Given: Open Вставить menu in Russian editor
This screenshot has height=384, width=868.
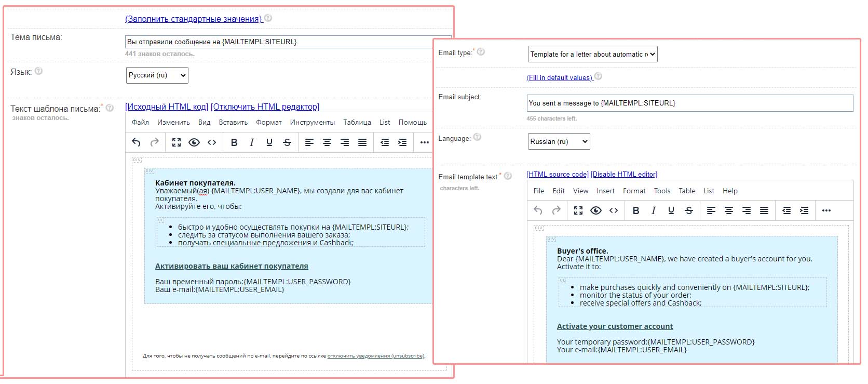Looking at the screenshot, I should pyautogui.click(x=233, y=122).
